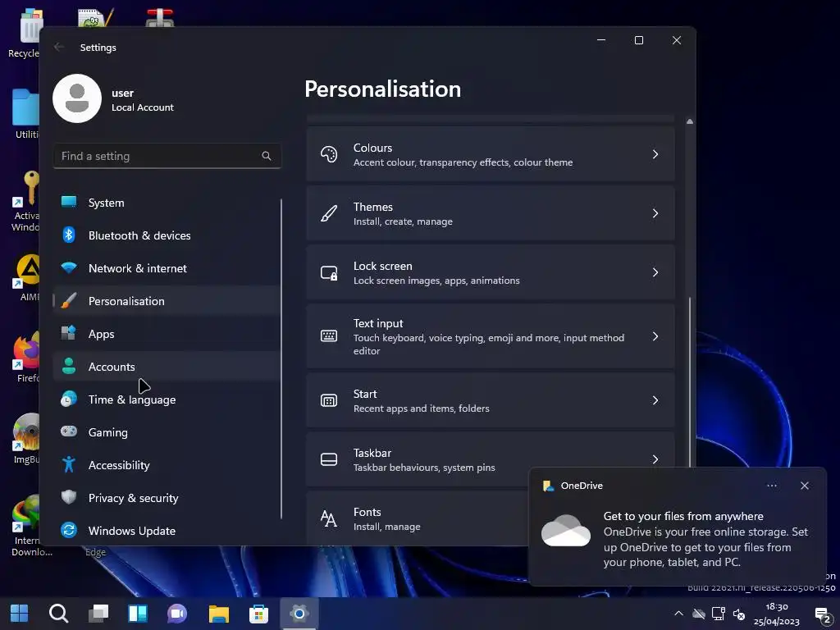This screenshot has width=840, height=630.
Task: Open OneDrive notification options menu
Action: pyautogui.click(x=772, y=486)
